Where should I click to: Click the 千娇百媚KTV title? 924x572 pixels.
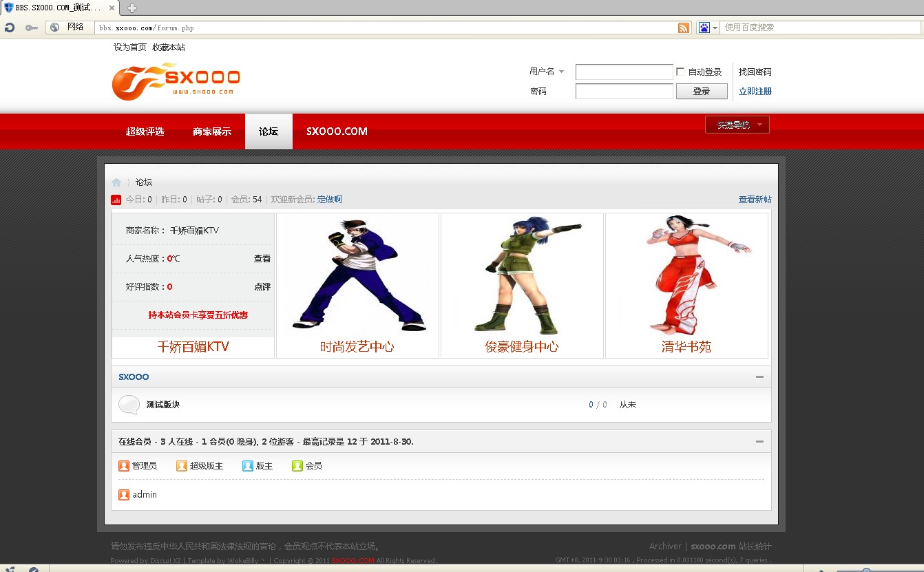coord(193,347)
